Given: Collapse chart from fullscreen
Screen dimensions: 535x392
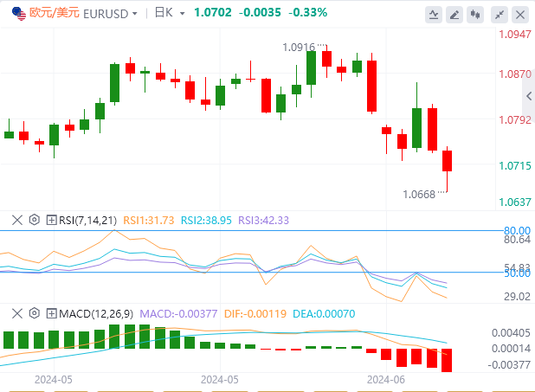Looking at the screenshot, I should click(500, 15).
